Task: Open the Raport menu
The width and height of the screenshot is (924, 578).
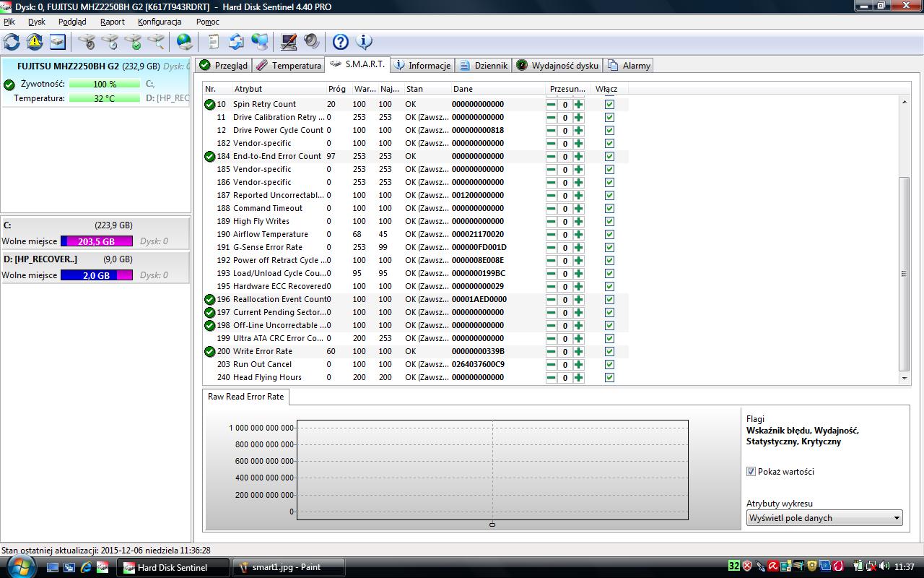Action: (x=113, y=22)
